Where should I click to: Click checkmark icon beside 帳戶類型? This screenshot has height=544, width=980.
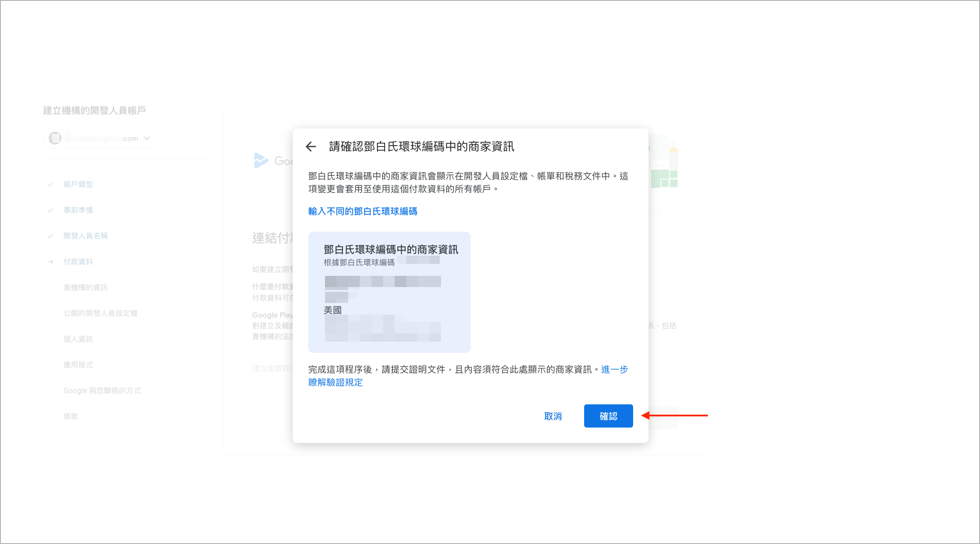[50, 184]
